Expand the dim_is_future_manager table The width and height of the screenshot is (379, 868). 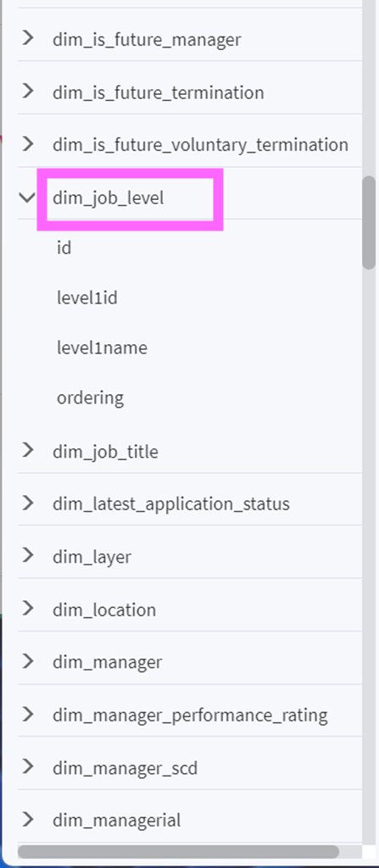(28, 38)
